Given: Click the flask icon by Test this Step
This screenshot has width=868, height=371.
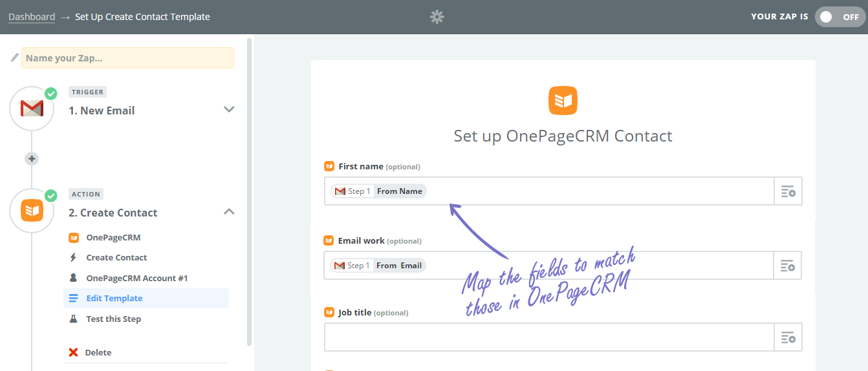Looking at the screenshot, I should click(73, 319).
